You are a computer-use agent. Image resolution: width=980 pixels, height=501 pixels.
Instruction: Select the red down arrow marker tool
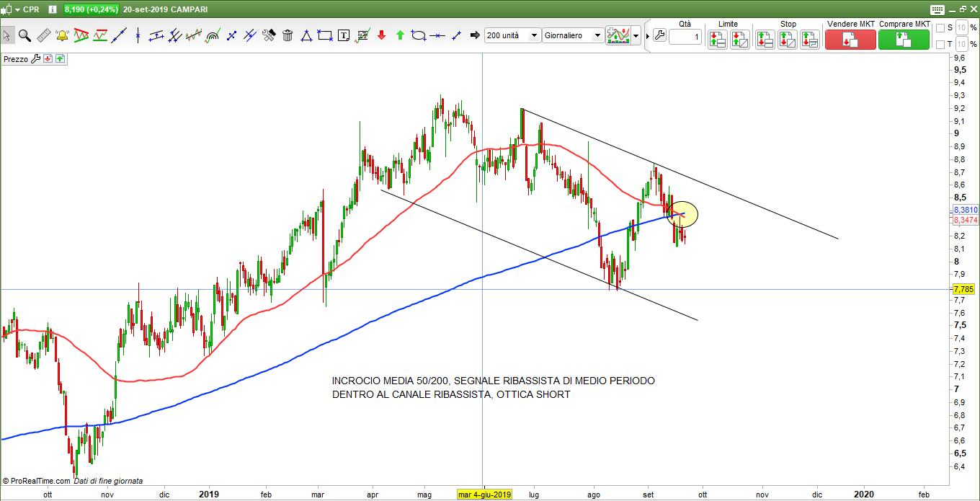click(381, 35)
